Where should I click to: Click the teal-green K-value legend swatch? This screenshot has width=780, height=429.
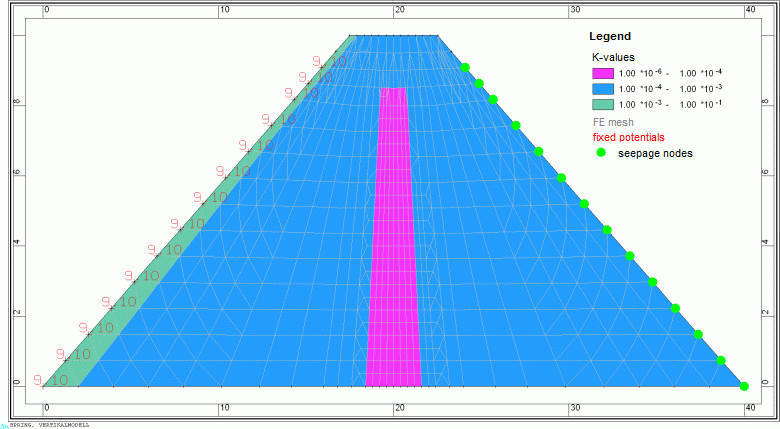pos(603,104)
